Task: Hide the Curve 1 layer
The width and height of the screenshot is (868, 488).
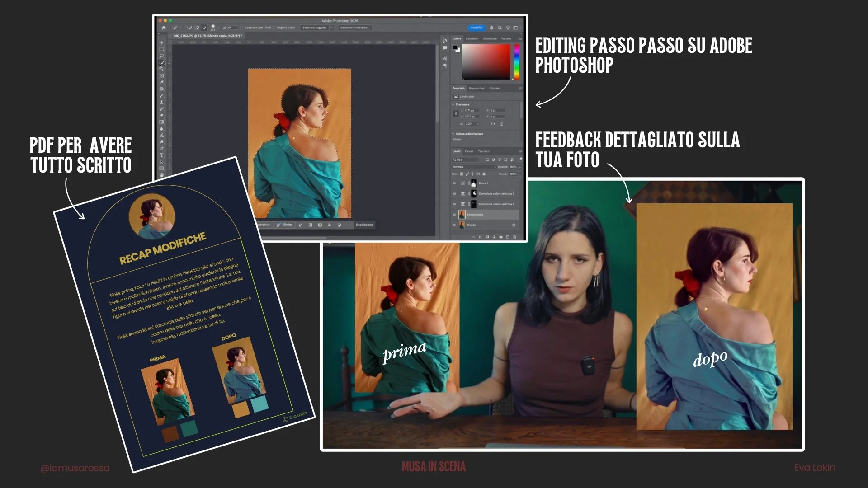Action: point(454,183)
